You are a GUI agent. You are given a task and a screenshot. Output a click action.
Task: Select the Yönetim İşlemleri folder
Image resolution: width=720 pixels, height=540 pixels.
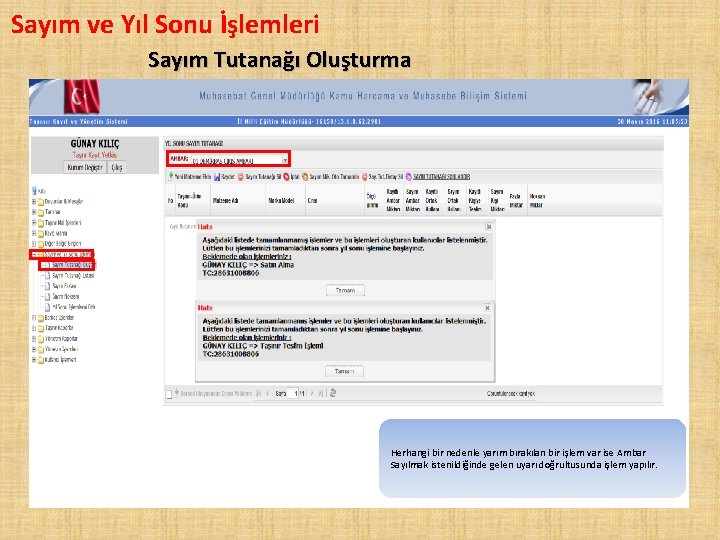click(x=61, y=349)
